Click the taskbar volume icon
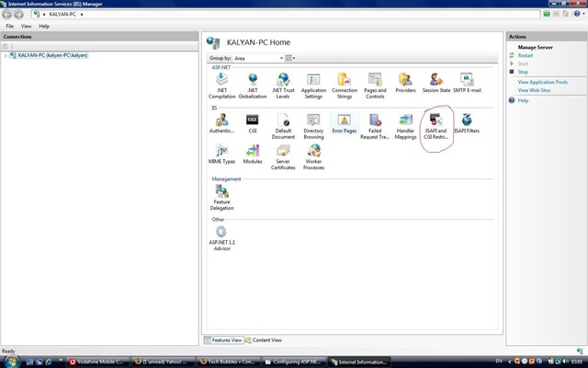Image resolution: width=588 pixels, height=368 pixels. click(x=566, y=362)
